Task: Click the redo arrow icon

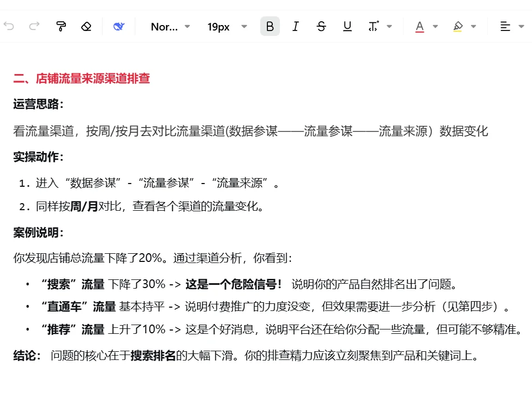Action: pyautogui.click(x=34, y=26)
